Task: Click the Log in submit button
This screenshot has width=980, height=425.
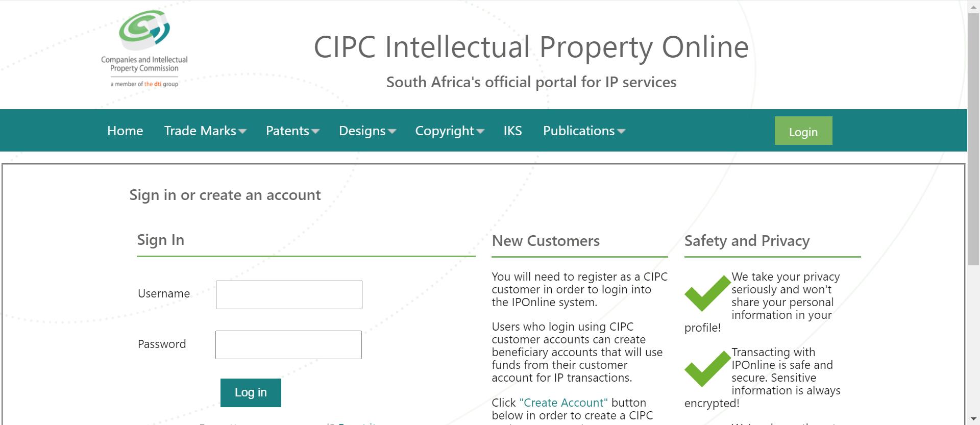Action: point(251,392)
